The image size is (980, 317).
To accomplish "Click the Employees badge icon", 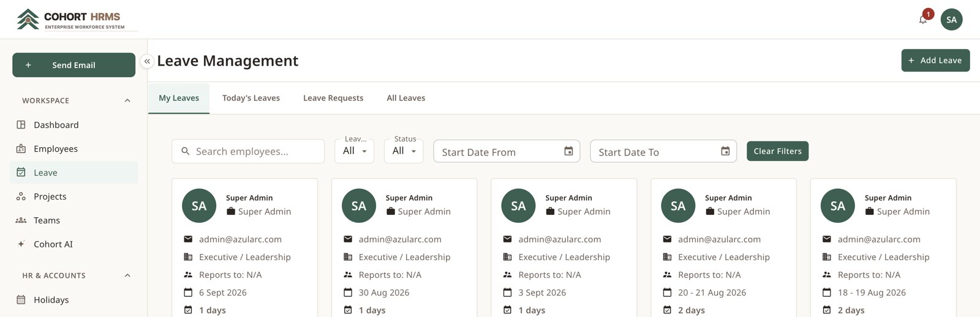I will pos(21,149).
